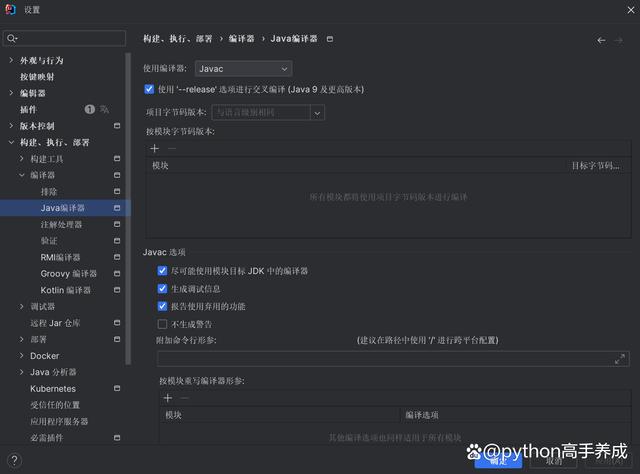640x474 pixels.
Task: Toggle 报告使用弃用的功能 checkbox
Action: click(x=162, y=306)
